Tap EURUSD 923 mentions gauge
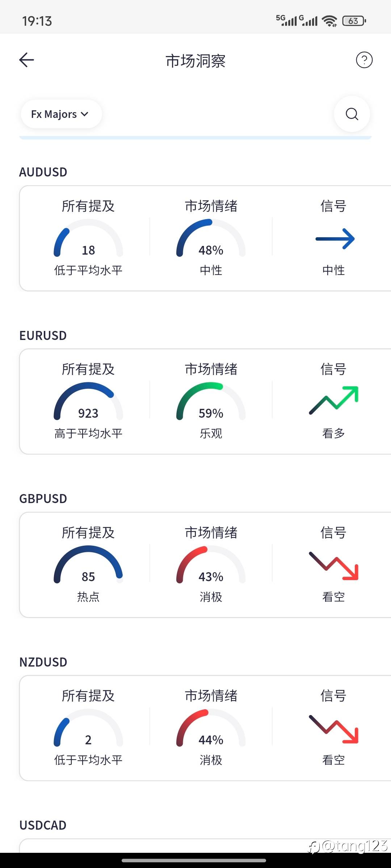This screenshot has width=391, height=868. [x=88, y=401]
